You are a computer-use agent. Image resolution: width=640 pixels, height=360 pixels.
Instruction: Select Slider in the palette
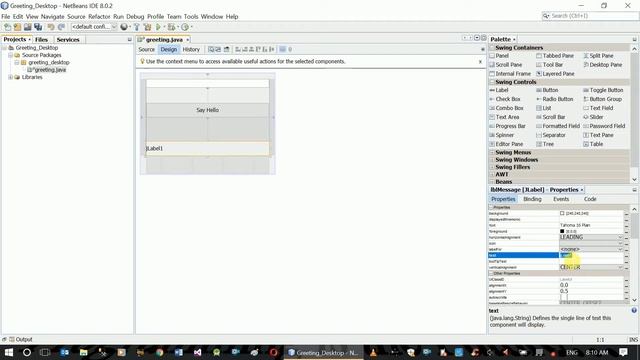point(593,117)
